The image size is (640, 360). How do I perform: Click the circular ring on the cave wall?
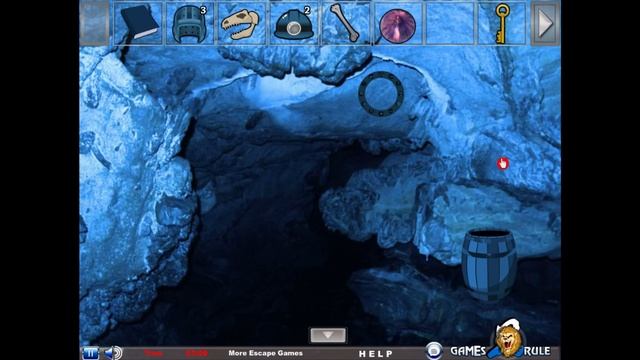pos(381,94)
